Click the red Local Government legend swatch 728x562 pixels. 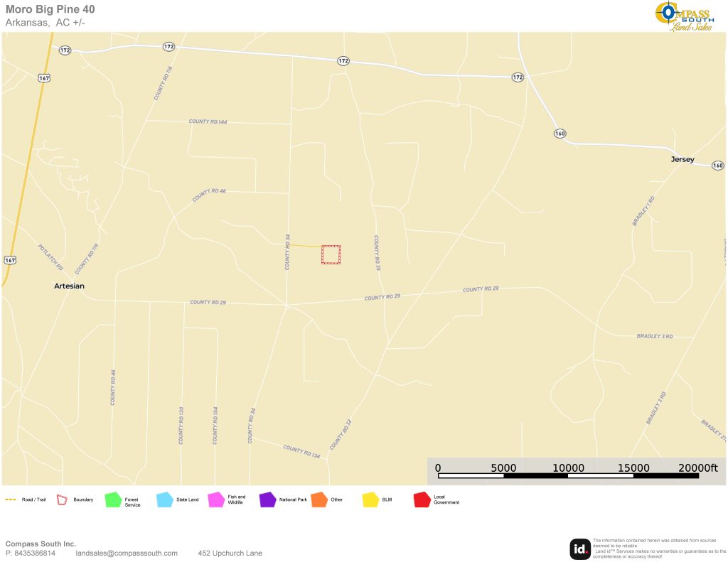(422, 499)
